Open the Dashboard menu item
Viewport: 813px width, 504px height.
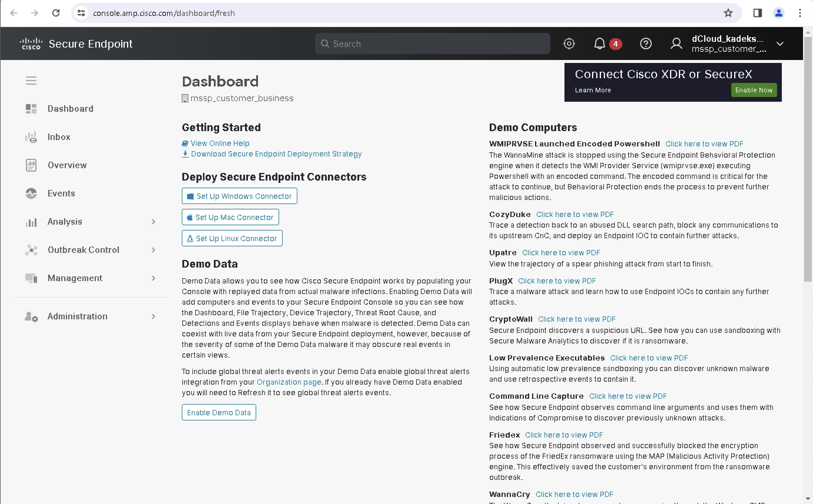(x=70, y=109)
